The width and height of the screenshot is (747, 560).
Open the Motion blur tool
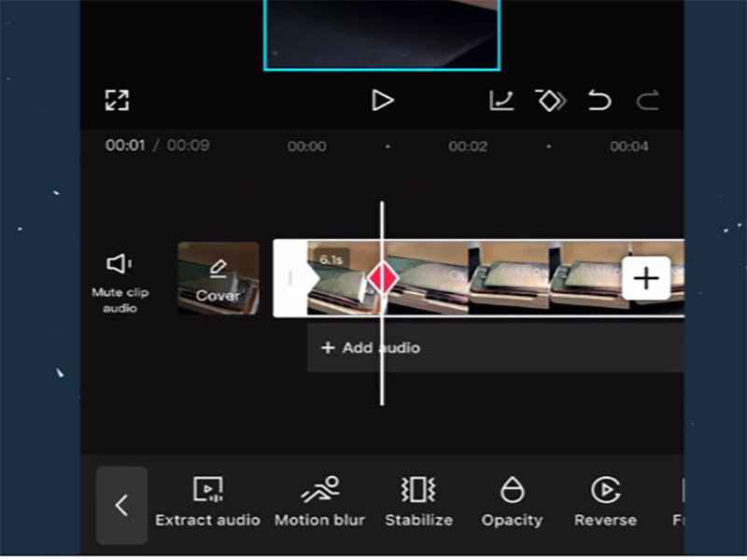click(x=319, y=499)
